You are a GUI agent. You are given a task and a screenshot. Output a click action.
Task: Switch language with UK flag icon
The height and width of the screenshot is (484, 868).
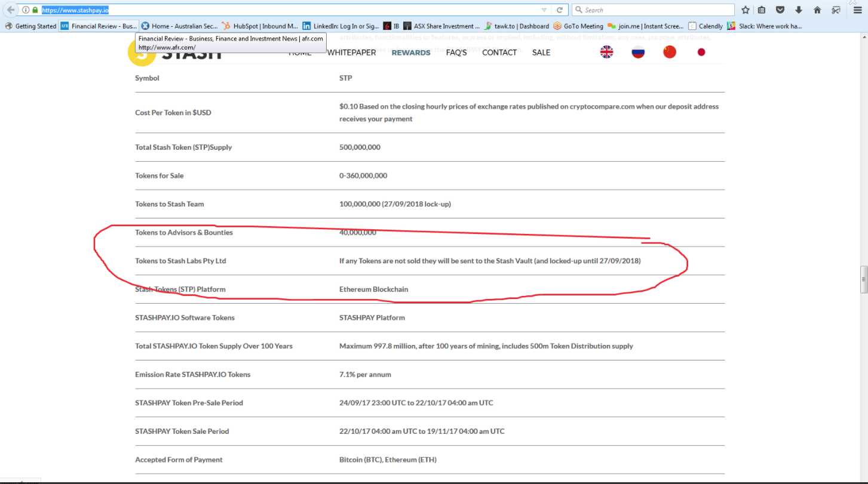point(606,52)
